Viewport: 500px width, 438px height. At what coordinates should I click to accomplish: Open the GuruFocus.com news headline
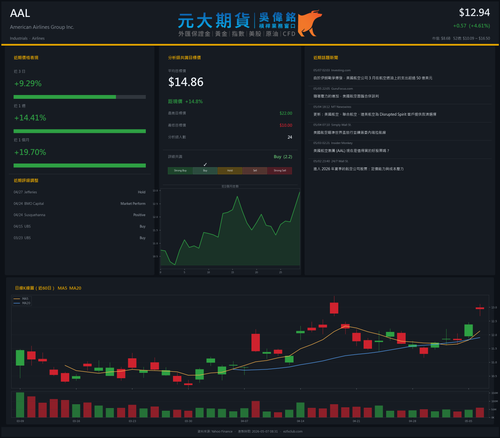click(x=346, y=96)
